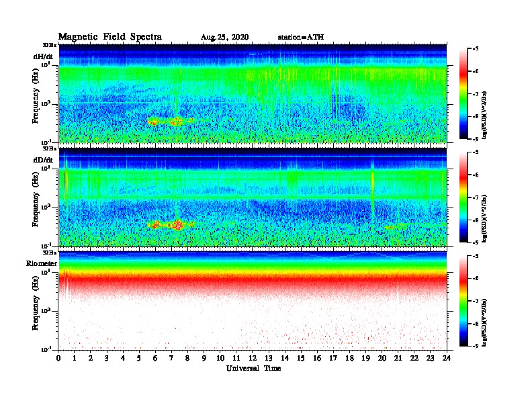Click inside the dH/dt spectrogram plot
The image size is (532, 411).
coord(253,93)
